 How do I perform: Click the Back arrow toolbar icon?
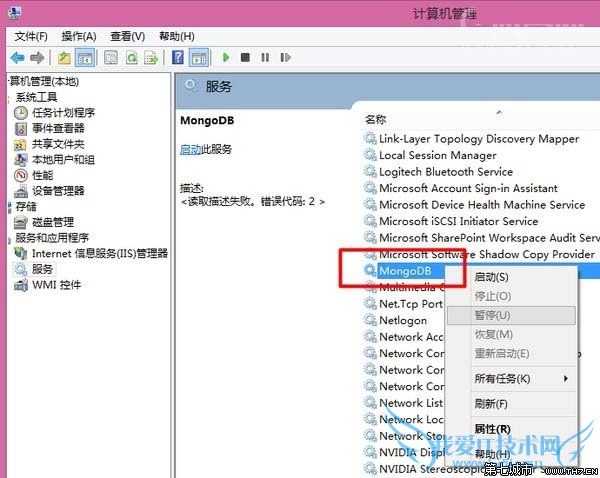(x=18, y=58)
